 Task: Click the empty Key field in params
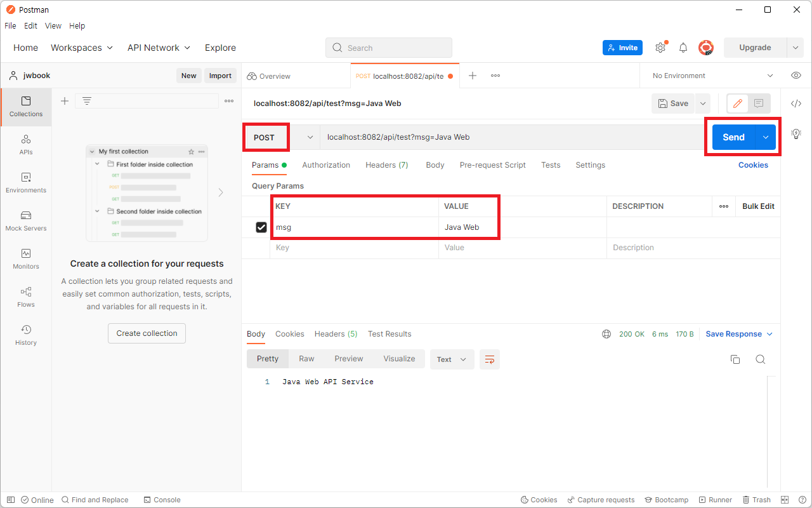click(354, 248)
